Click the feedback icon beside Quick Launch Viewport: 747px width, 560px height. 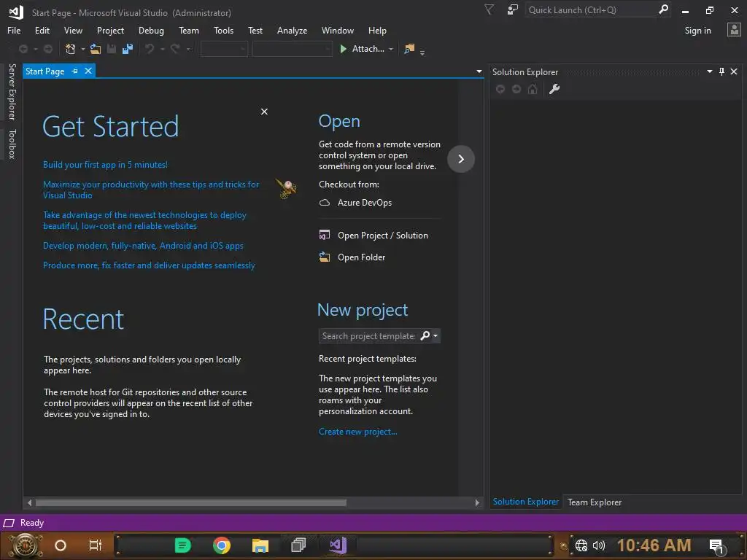coord(513,10)
